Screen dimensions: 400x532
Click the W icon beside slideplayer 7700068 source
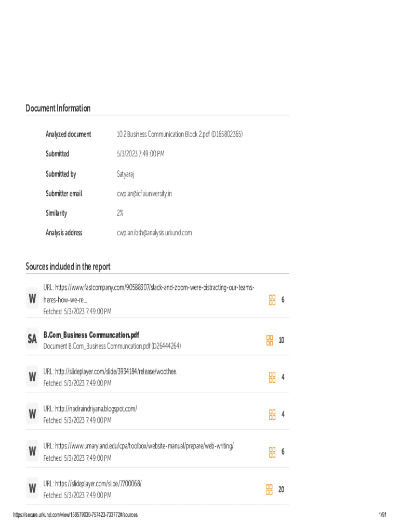point(32,489)
